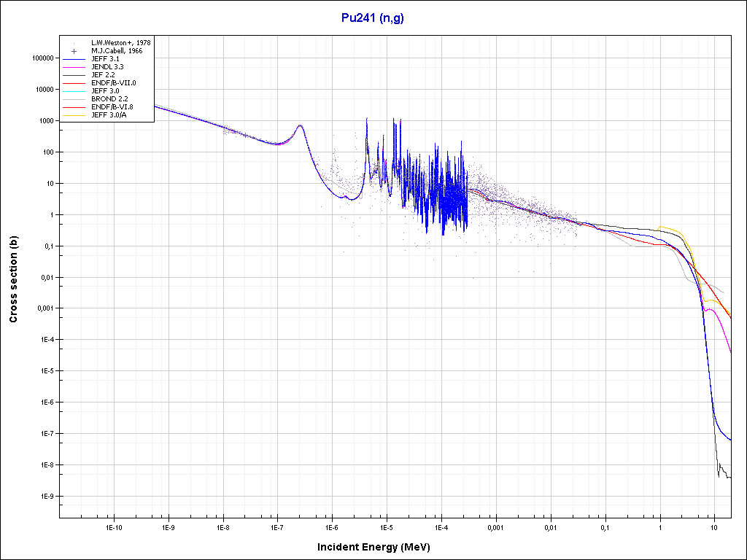Click the plus marker for M.J.Cabell, 1966
This screenshot has width=747, height=560.
(x=74, y=51)
